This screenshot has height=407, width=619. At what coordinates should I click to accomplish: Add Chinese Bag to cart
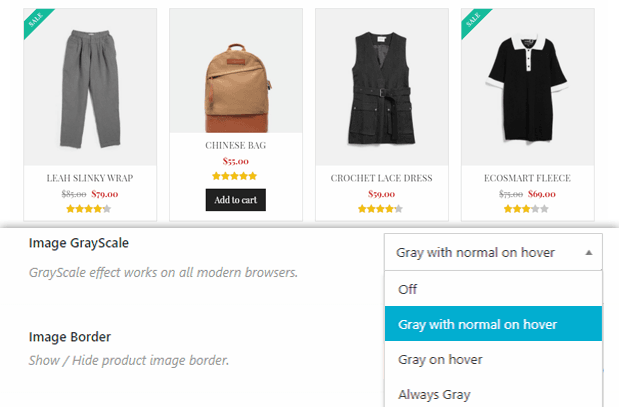click(236, 200)
